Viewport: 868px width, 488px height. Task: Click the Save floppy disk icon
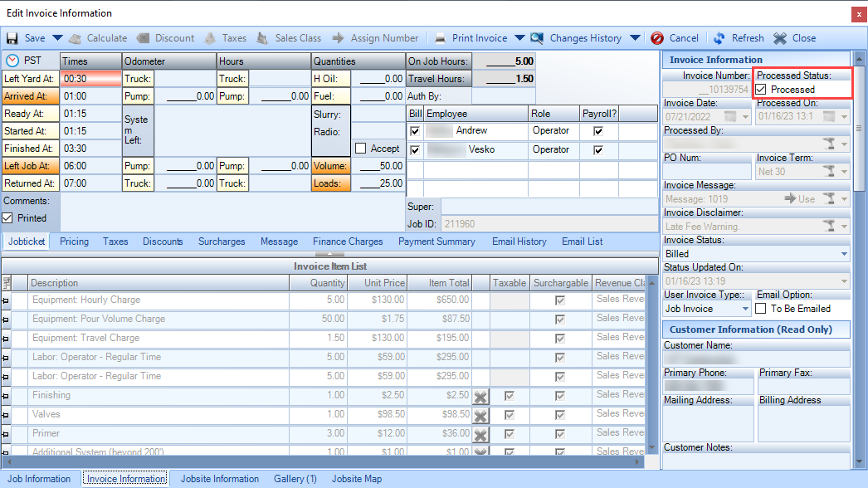pyautogui.click(x=12, y=38)
